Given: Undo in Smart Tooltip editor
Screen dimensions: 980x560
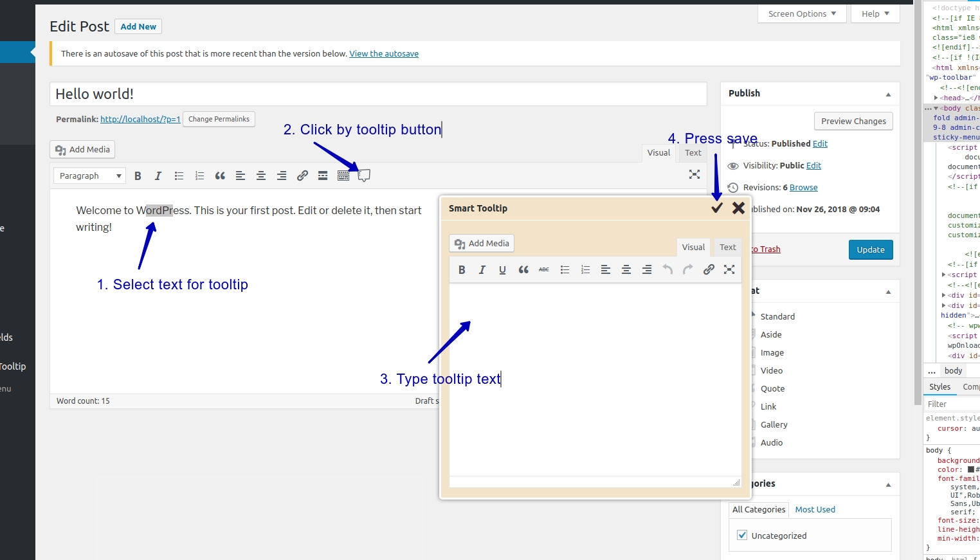Looking at the screenshot, I should (667, 269).
